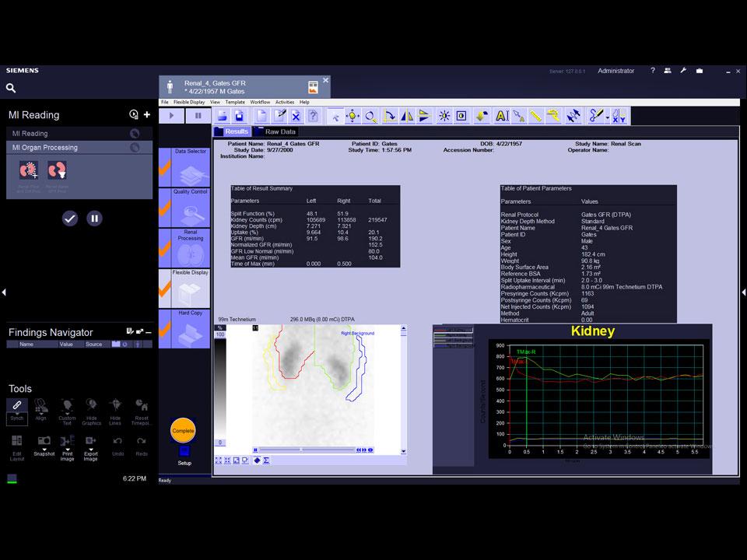Open the Hard Copy workflow step

click(184, 329)
